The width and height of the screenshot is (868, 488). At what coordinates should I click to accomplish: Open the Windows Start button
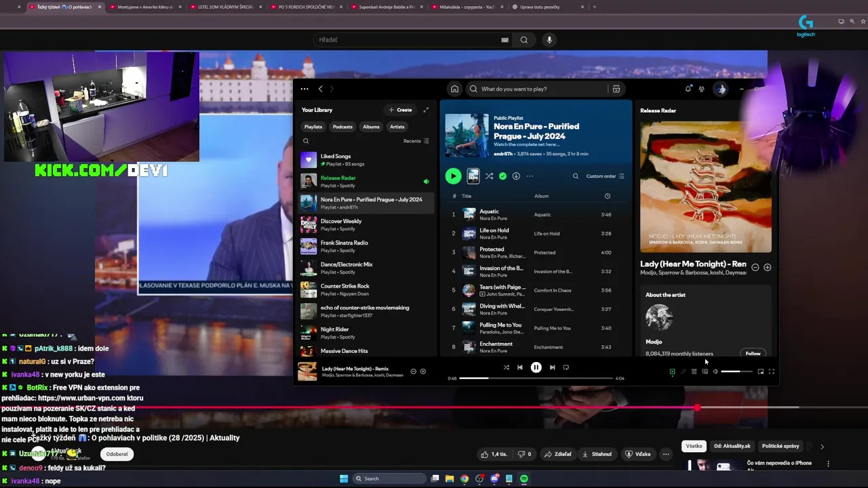[x=344, y=479]
